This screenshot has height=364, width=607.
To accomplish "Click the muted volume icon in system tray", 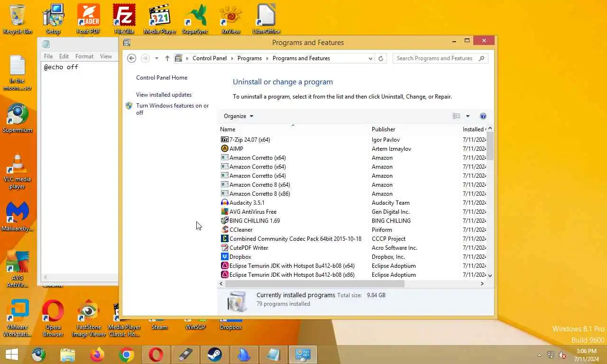I will click(x=562, y=355).
